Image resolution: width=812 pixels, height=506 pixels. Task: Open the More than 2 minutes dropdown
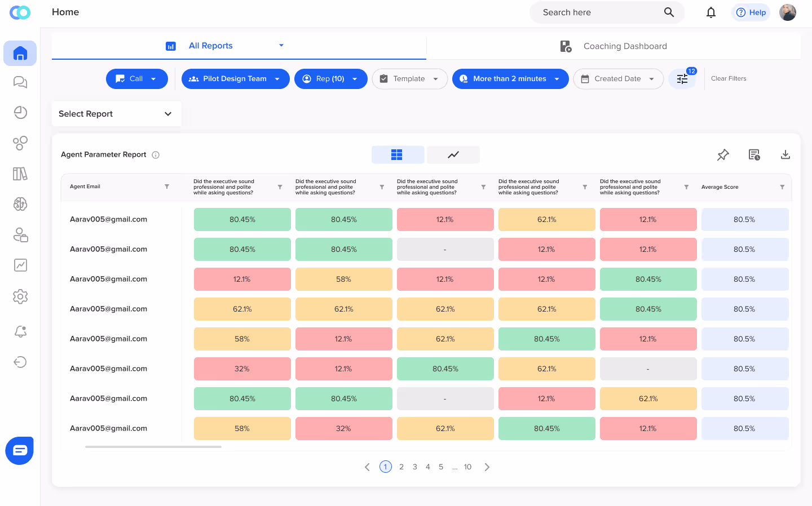pos(510,79)
